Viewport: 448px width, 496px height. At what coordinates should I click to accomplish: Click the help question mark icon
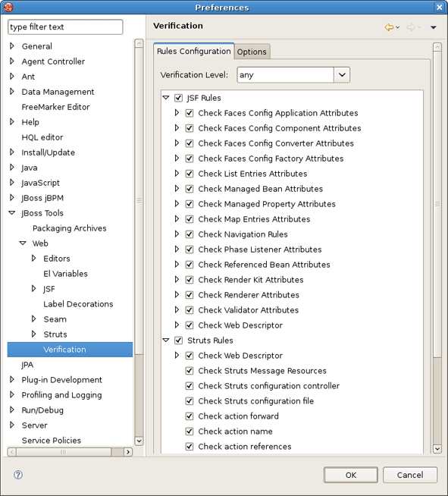(18, 475)
